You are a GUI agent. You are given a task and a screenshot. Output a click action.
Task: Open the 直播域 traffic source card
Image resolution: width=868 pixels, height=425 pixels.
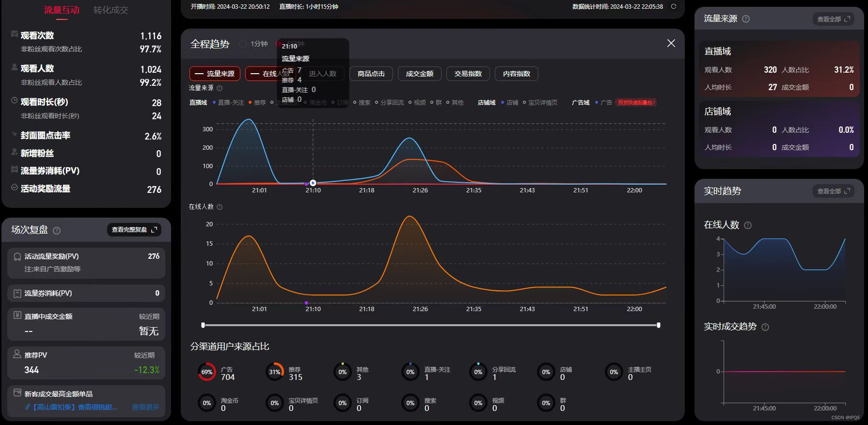[x=779, y=68]
